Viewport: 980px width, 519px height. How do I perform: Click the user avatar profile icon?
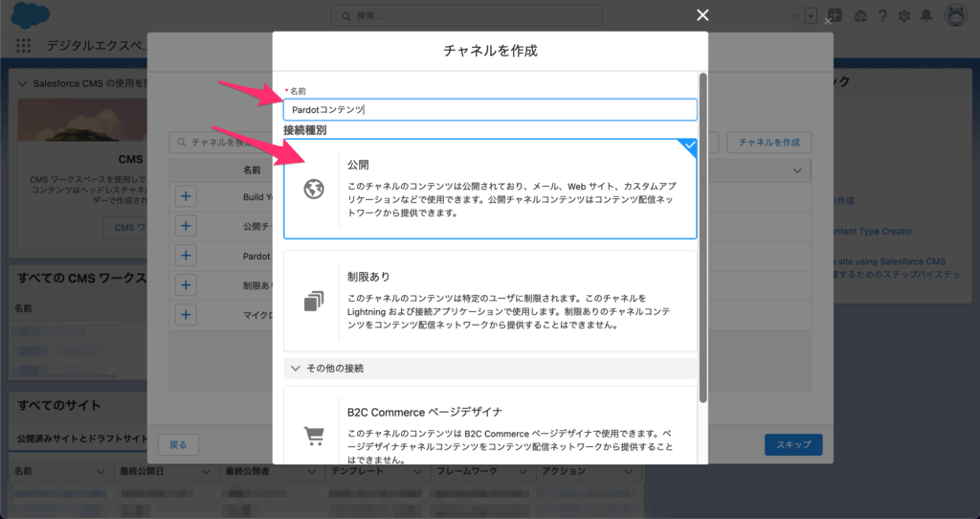[954, 15]
